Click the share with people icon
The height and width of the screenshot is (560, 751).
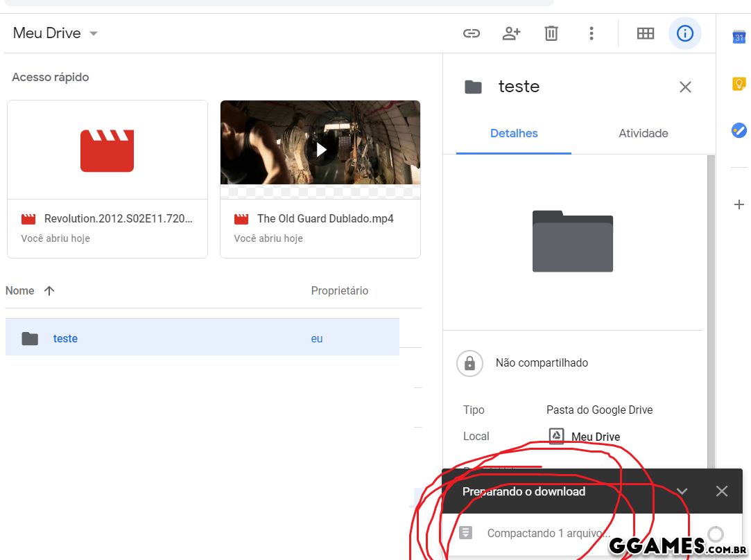click(511, 33)
